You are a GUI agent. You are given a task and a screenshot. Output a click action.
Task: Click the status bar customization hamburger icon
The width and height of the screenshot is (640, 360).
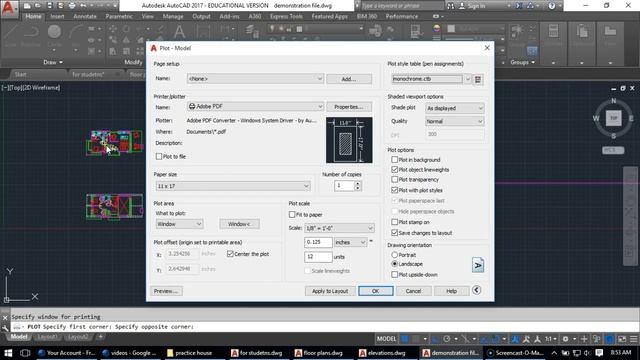click(633, 339)
